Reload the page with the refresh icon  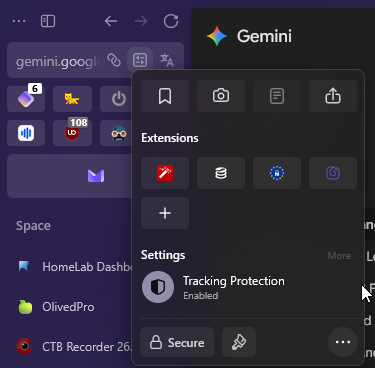pyautogui.click(x=171, y=21)
